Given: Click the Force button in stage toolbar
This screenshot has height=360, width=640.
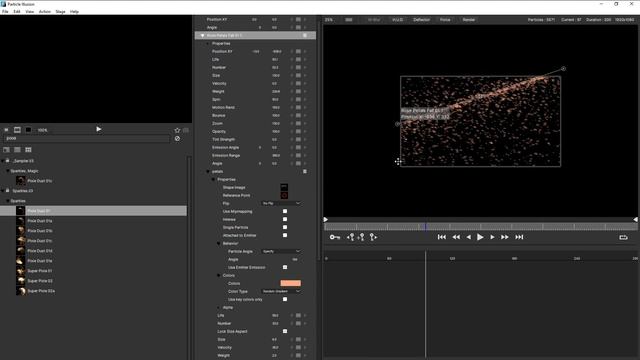Looking at the screenshot, I should coord(445,20).
